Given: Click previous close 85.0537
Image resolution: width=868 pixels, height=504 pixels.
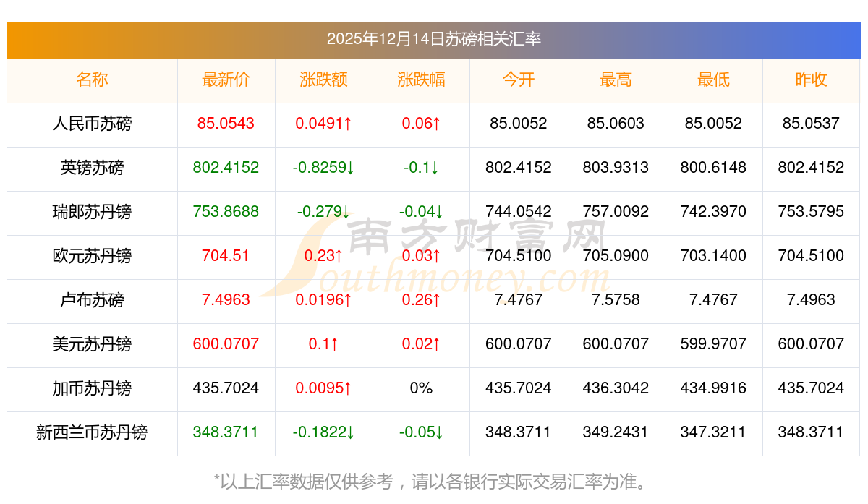Looking at the screenshot, I should pyautogui.click(x=811, y=124).
